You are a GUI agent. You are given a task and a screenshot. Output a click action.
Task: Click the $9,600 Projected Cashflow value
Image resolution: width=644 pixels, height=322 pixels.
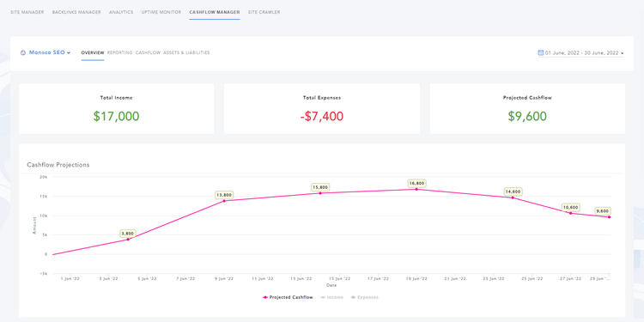pos(527,116)
